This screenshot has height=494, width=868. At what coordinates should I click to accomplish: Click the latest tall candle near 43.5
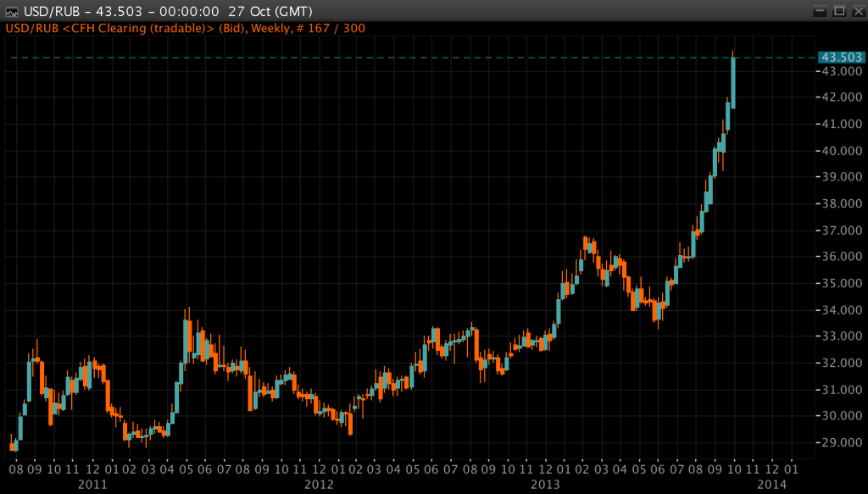[732, 82]
